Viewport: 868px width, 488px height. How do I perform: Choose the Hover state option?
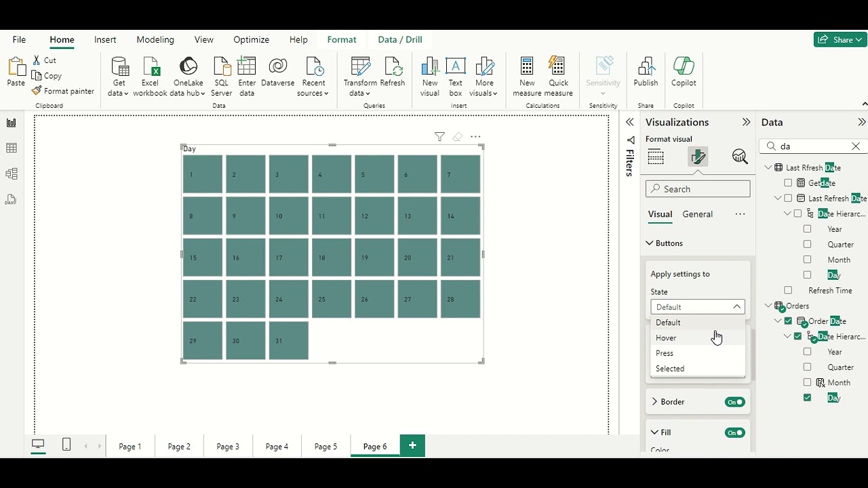pos(698,338)
